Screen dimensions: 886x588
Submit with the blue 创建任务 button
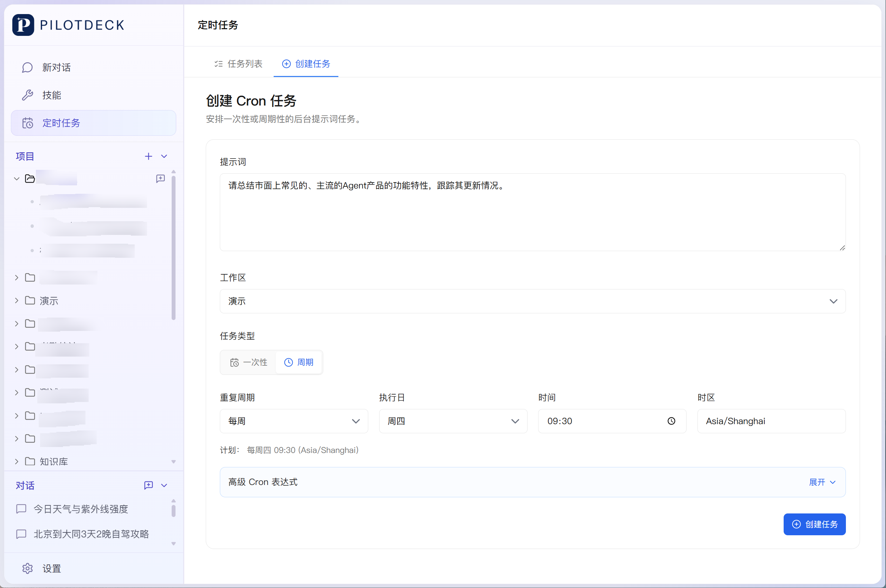814,524
